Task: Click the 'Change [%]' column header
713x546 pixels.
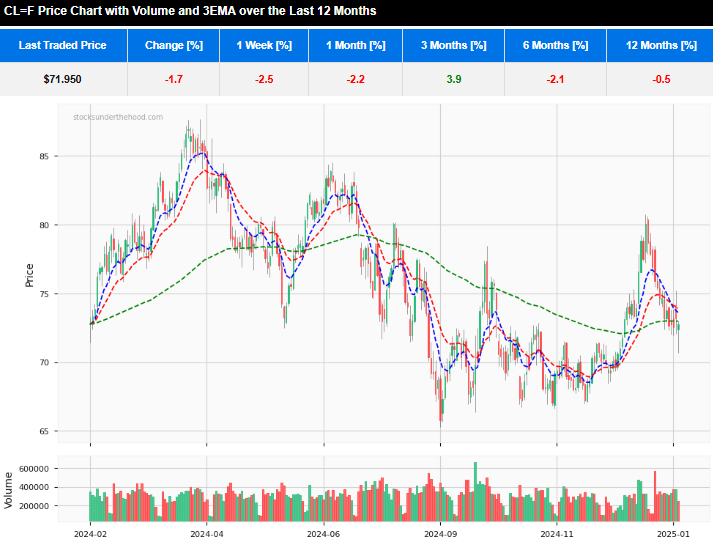Action: (174, 45)
